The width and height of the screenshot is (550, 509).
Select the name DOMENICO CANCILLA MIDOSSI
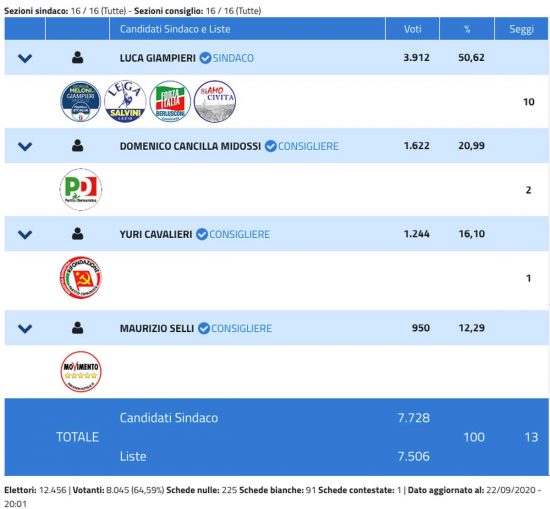pyautogui.click(x=190, y=146)
